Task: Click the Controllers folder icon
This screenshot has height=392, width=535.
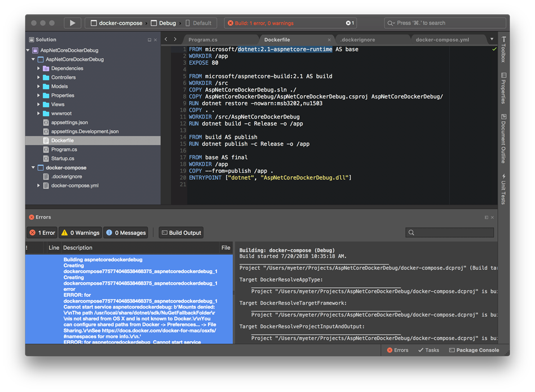Action: coord(46,77)
